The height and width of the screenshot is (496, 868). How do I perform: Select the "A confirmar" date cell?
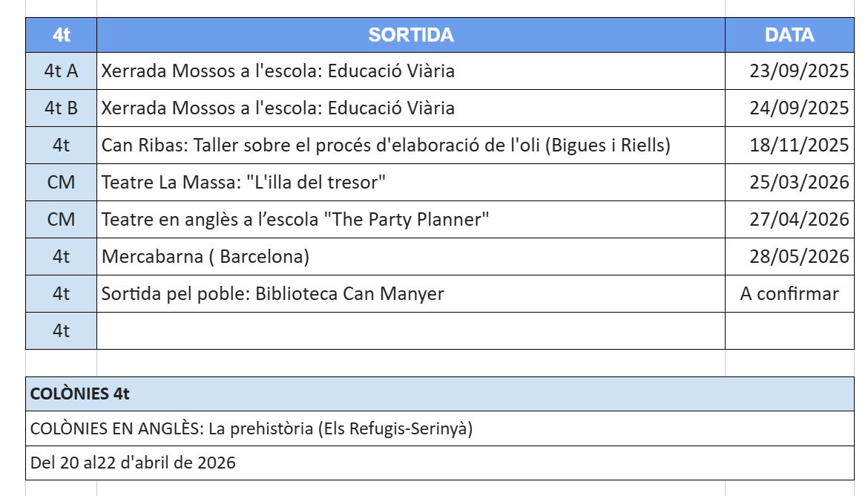point(789,294)
